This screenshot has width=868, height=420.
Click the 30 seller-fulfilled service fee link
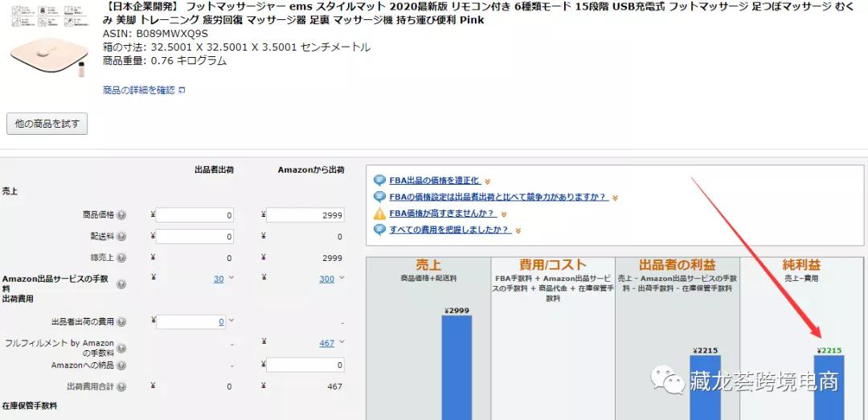click(219, 279)
